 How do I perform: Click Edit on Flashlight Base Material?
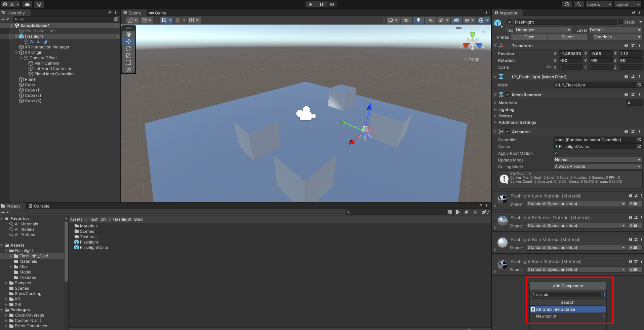[635, 269]
